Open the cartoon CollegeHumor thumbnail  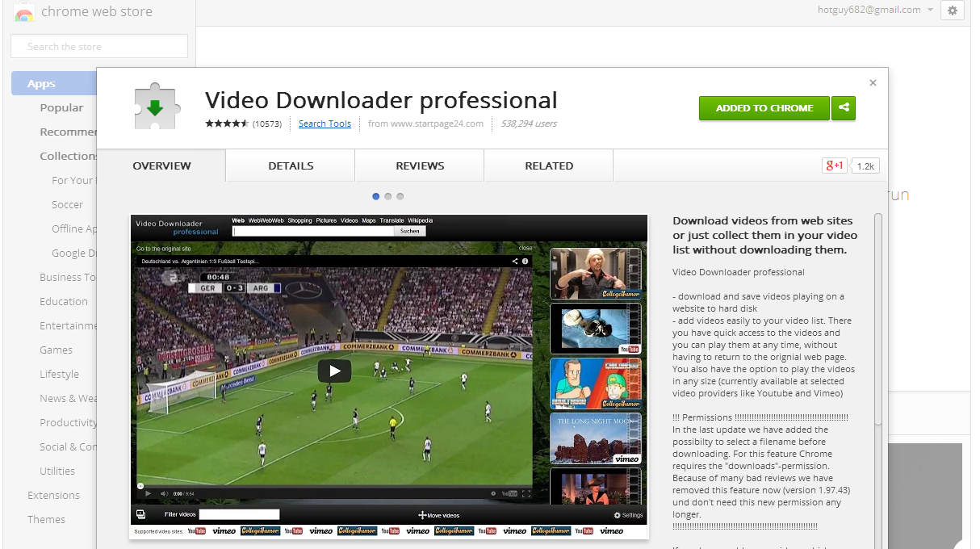(596, 383)
